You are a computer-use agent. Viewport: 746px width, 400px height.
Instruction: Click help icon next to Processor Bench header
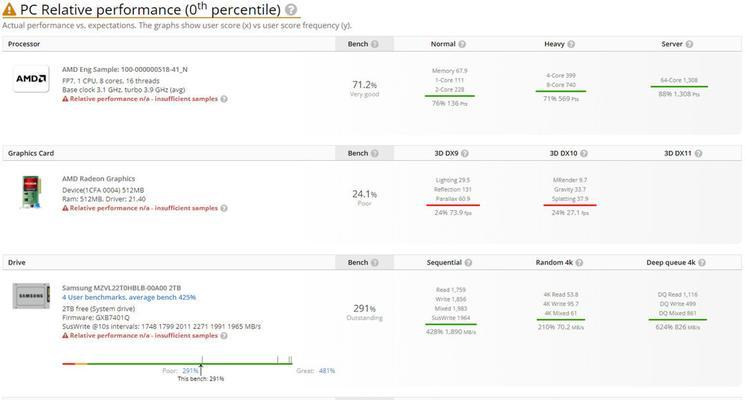375,44
